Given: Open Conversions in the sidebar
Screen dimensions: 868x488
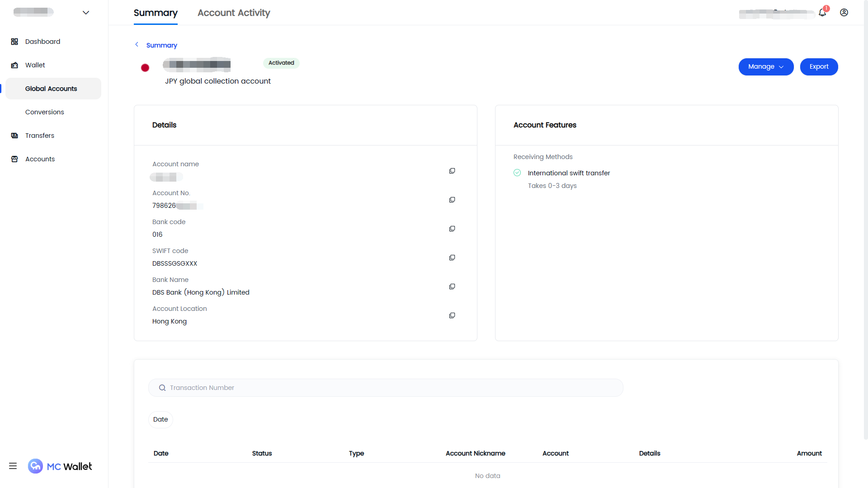Looking at the screenshot, I should click(45, 112).
